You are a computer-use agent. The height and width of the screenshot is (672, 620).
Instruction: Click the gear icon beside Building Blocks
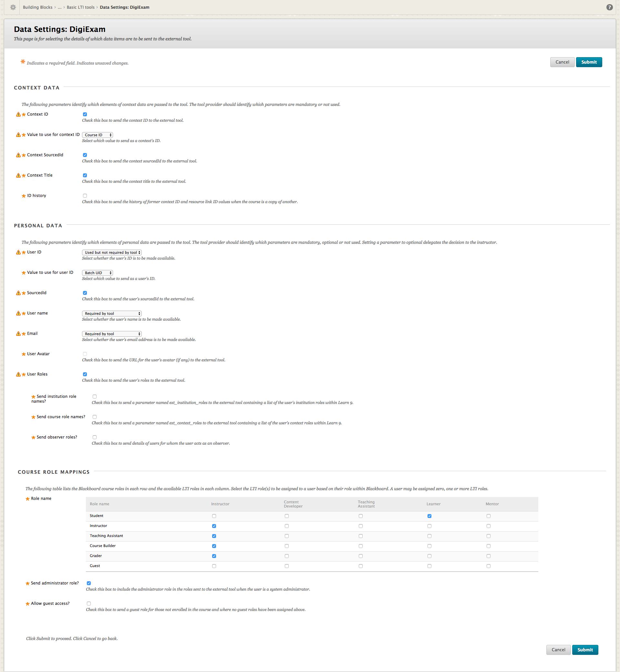pos(13,7)
